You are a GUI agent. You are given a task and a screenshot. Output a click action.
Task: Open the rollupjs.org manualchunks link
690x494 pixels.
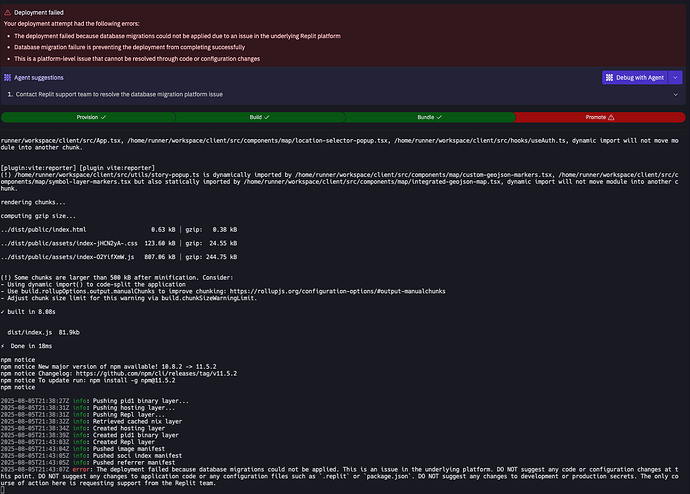click(x=338, y=291)
